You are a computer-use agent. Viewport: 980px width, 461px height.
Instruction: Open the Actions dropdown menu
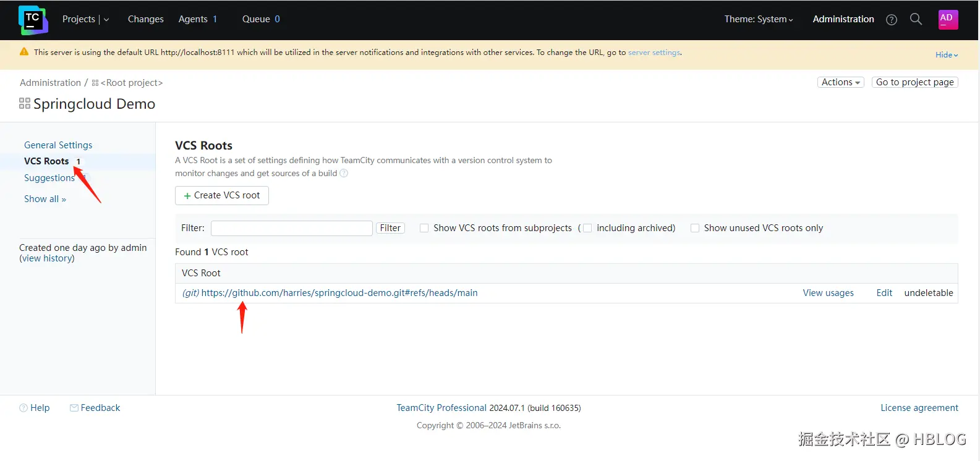pyautogui.click(x=840, y=82)
